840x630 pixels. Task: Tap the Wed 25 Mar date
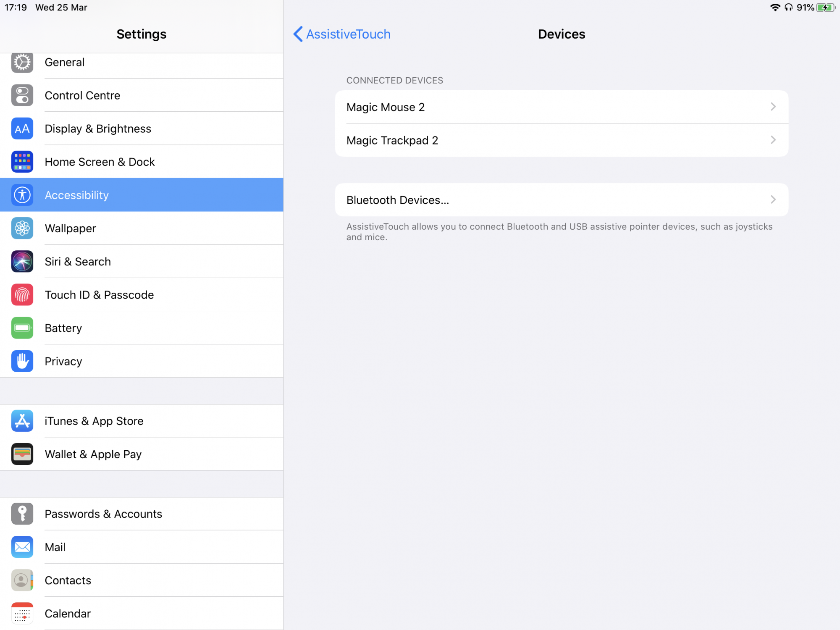pos(61,8)
